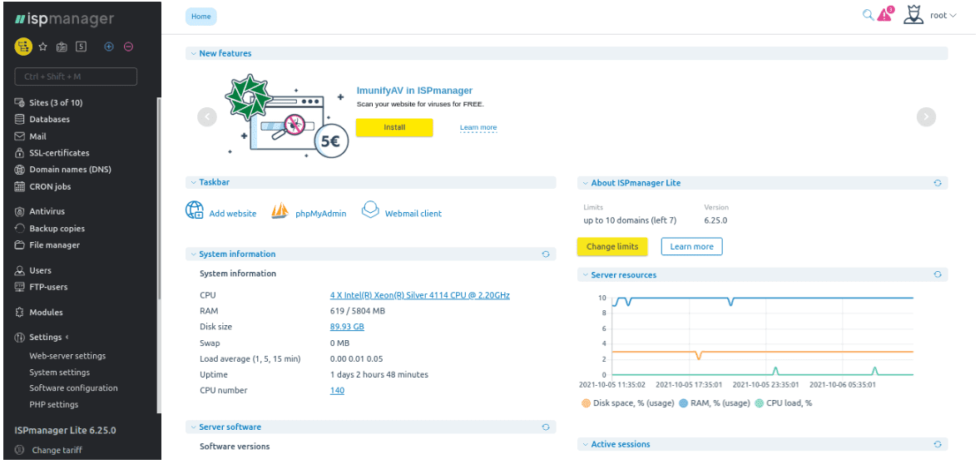The image size is (980, 464).
Task: Collapse the About ISPmanager Lite section
Action: [x=586, y=183]
